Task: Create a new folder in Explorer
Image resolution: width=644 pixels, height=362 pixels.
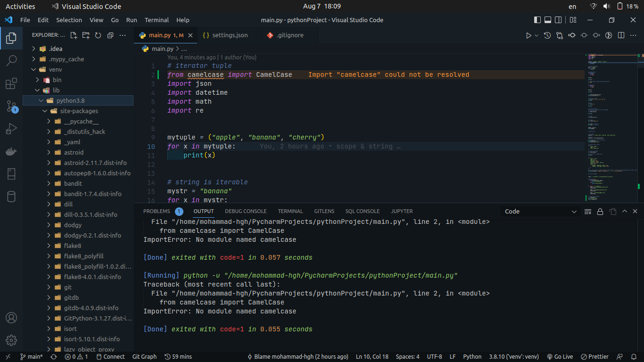Action: 86,35
